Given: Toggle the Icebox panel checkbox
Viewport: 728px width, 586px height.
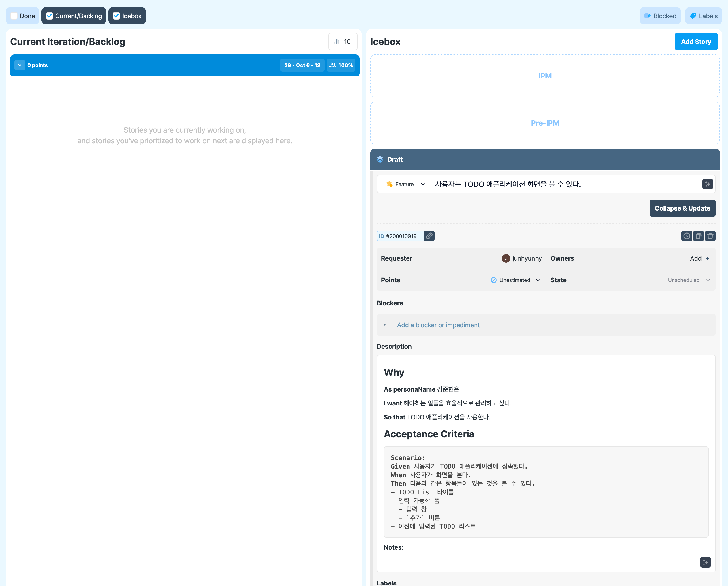Looking at the screenshot, I should [116, 16].
